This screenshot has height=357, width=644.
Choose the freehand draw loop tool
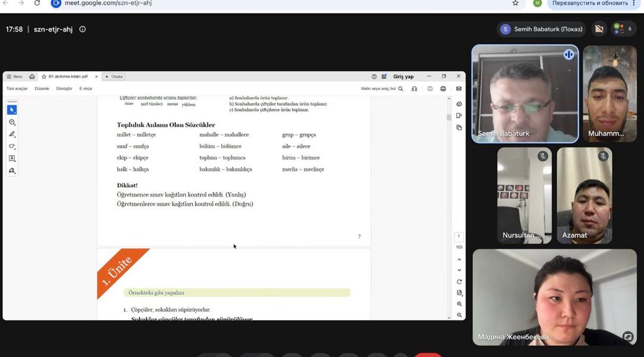(12, 146)
